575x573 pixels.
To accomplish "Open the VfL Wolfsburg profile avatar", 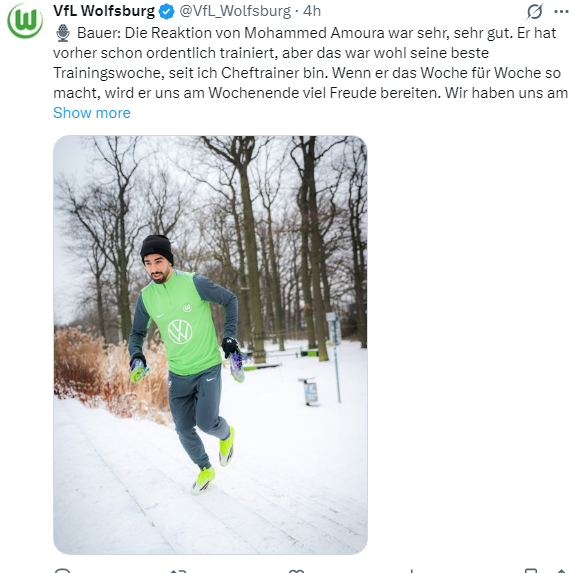I will coord(25,21).
